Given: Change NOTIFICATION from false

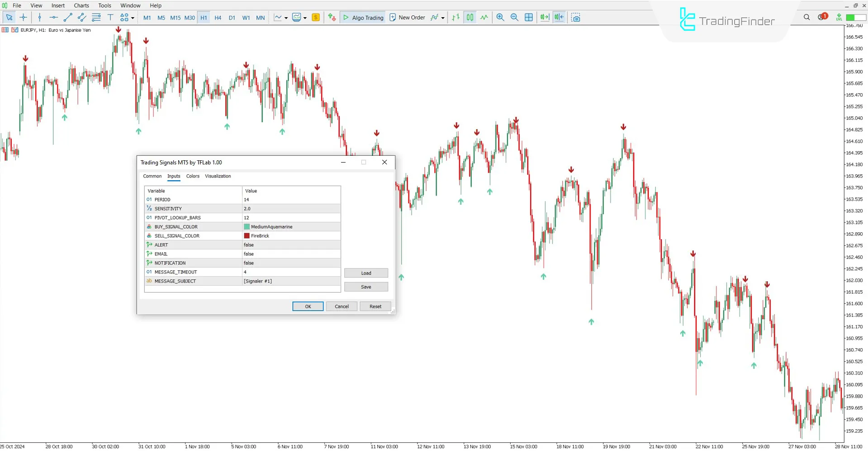Looking at the screenshot, I should pyautogui.click(x=291, y=263).
